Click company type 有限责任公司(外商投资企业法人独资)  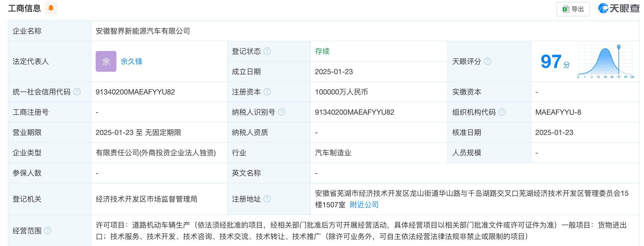click(x=156, y=153)
